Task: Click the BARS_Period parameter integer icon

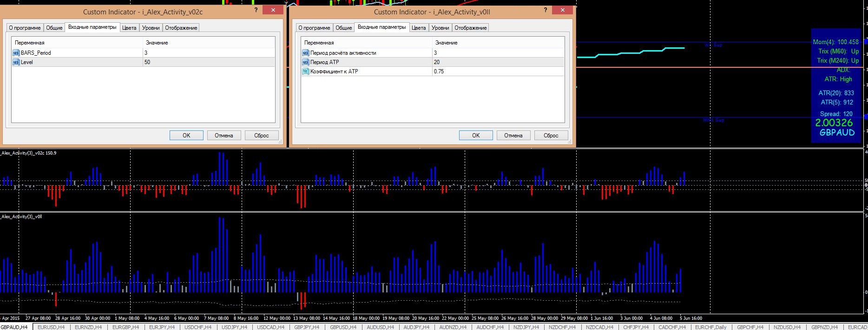Action: 16,53
